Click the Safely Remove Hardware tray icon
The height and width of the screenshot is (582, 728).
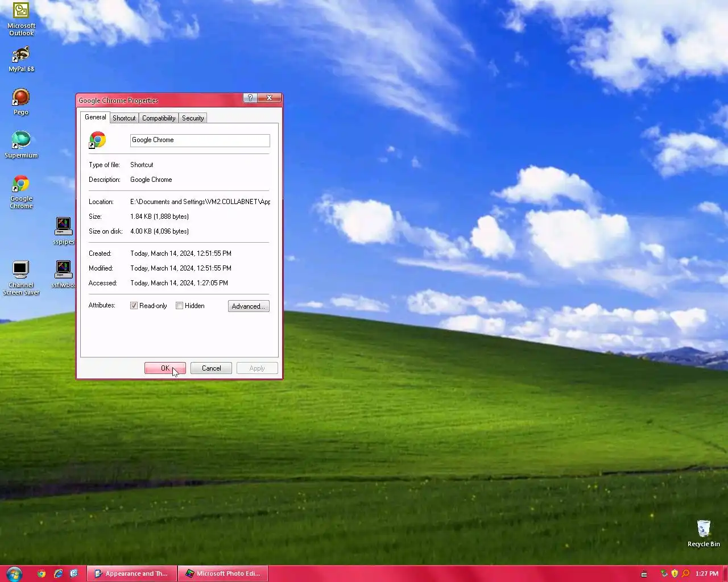click(664, 573)
